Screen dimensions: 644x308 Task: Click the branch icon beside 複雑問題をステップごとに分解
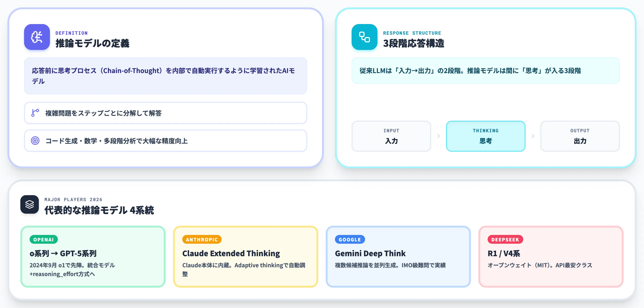[x=35, y=113]
